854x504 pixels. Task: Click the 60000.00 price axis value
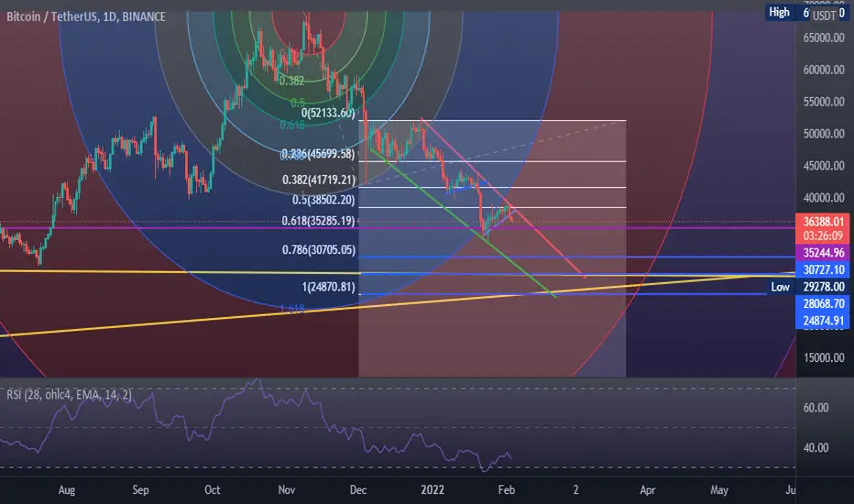pyautogui.click(x=824, y=70)
